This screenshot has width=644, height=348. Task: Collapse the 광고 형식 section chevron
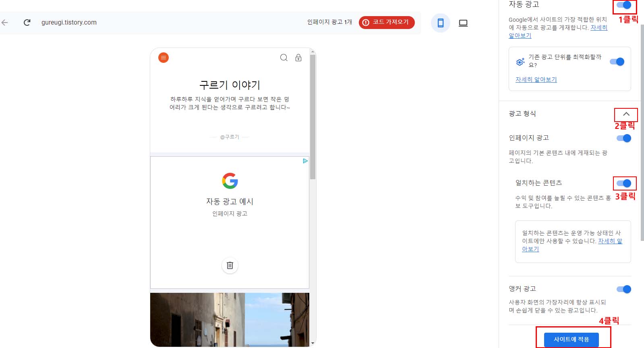[626, 114]
